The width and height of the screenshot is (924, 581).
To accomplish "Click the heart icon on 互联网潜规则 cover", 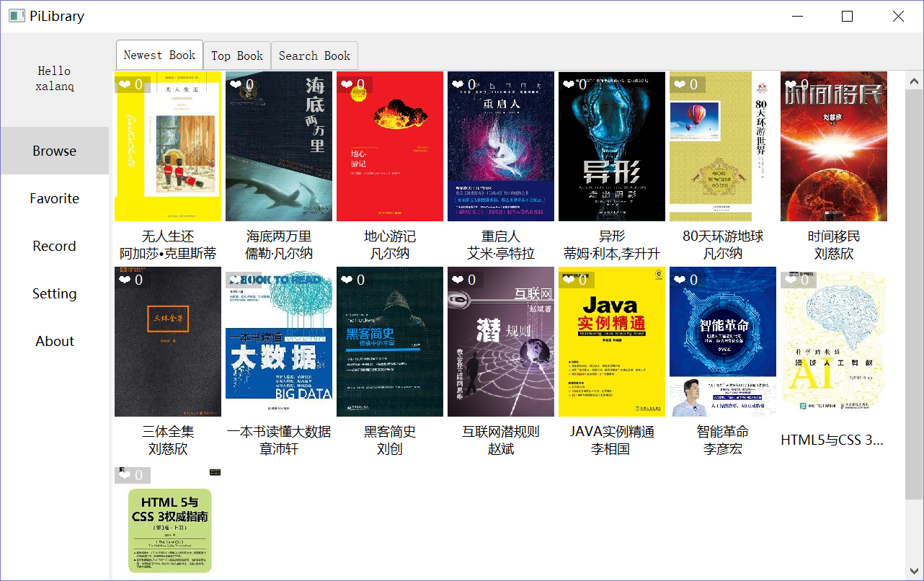I will point(458,280).
